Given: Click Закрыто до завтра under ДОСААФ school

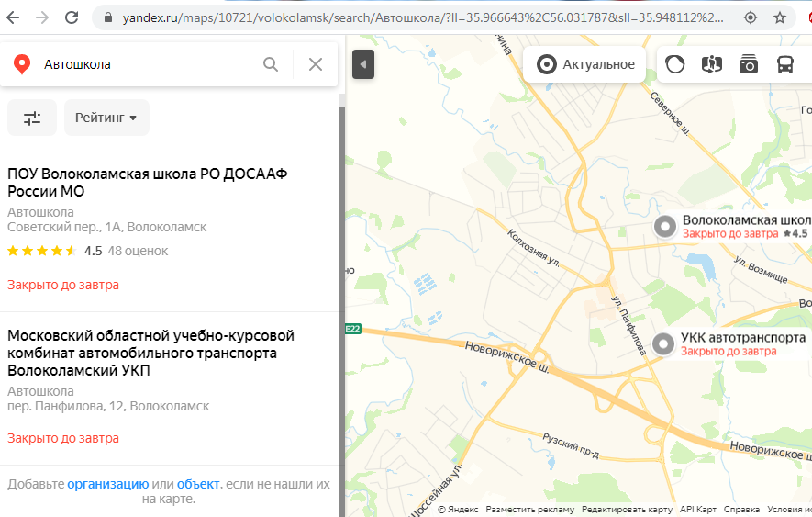Looking at the screenshot, I should pyautogui.click(x=63, y=285).
